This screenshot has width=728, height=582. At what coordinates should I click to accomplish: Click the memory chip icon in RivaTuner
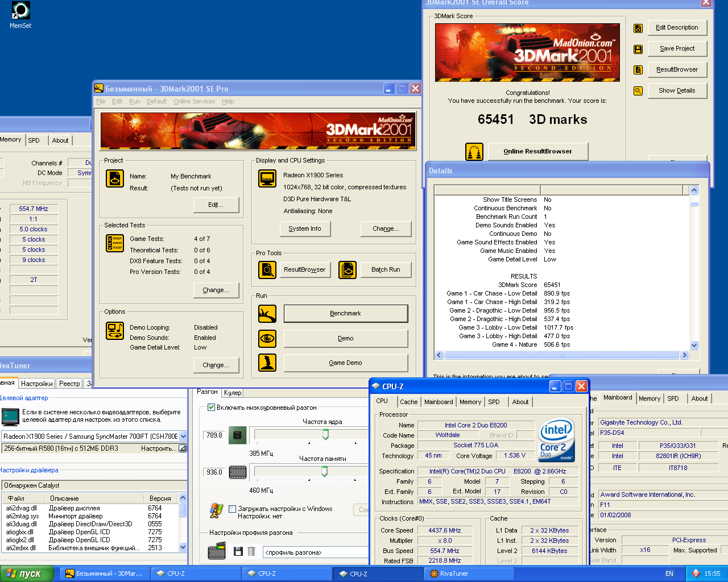pyautogui.click(x=238, y=472)
